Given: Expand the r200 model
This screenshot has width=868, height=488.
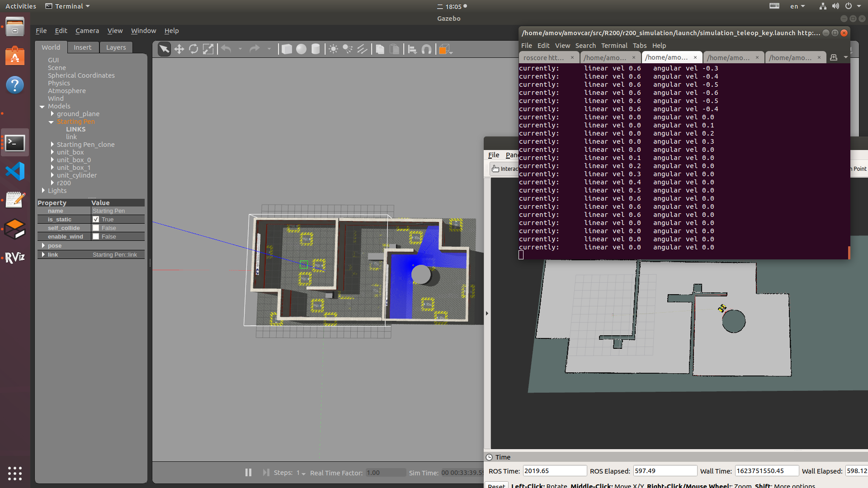Looking at the screenshot, I should click(x=52, y=183).
